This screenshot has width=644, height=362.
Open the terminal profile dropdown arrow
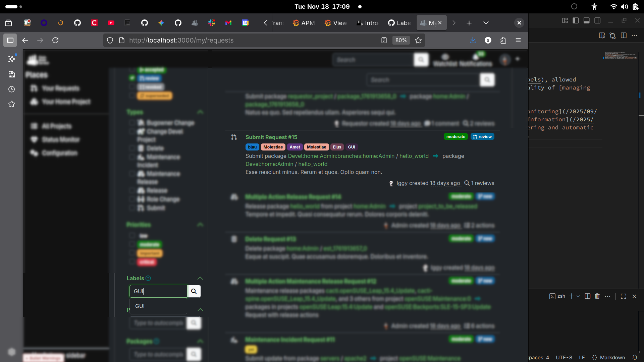[x=578, y=296]
